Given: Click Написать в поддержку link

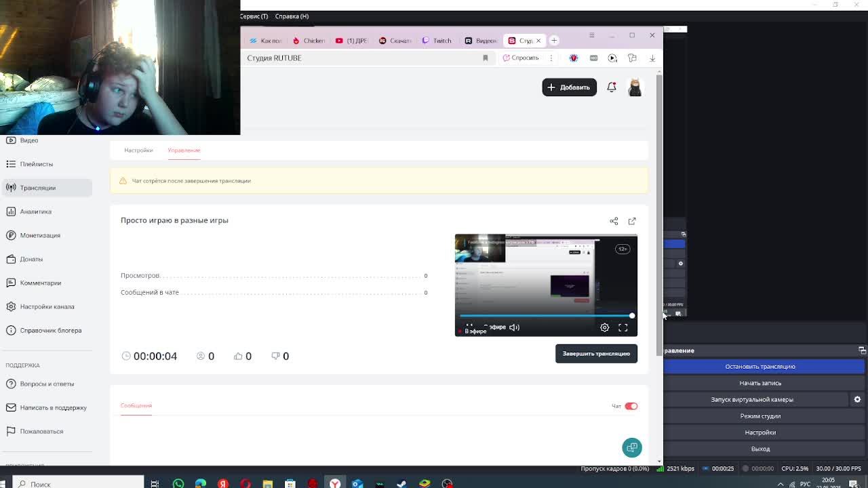Looking at the screenshot, I should click(46, 407).
